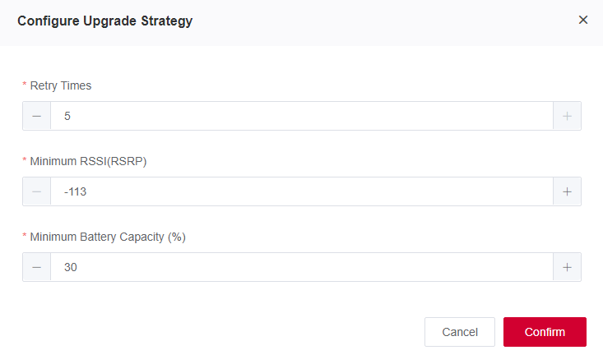Click the Minimum RSSI(RSRP) label

pyautogui.click(x=89, y=161)
